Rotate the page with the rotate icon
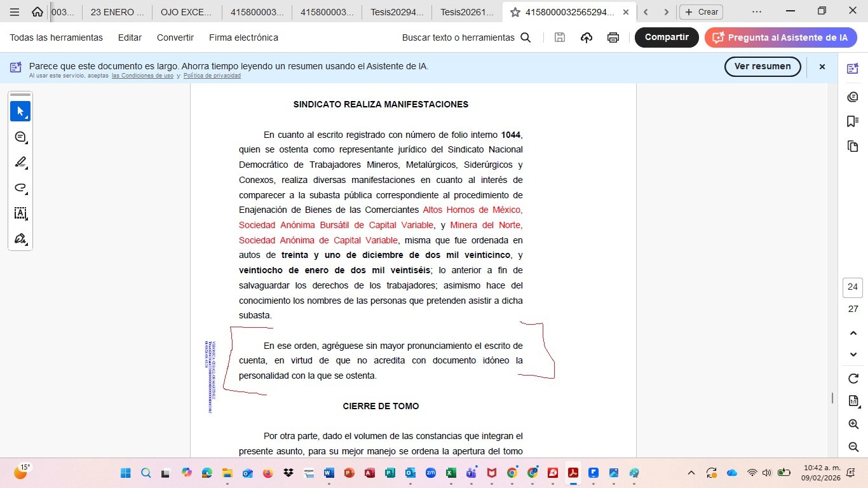This screenshot has height=488, width=868. pyautogui.click(x=853, y=378)
